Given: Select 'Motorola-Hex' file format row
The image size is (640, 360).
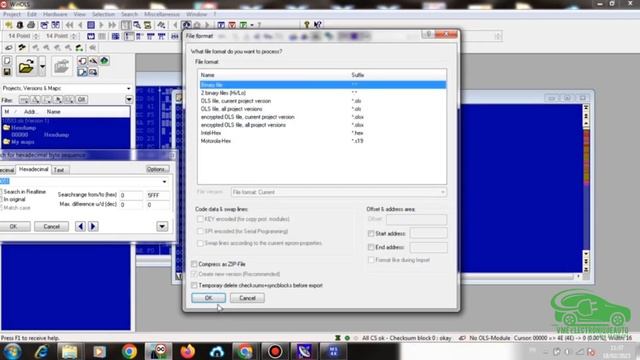Looking at the screenshot, I should coord(322,141).
